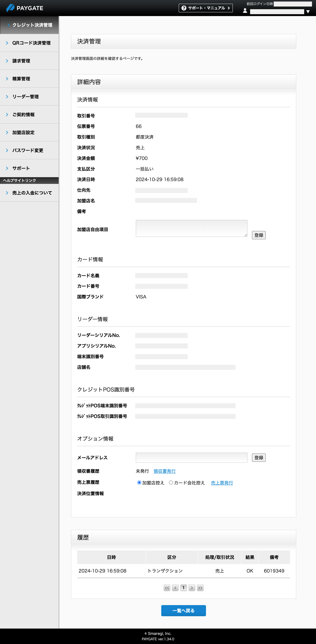Image resolution: width=316 pixels, height=644 pixels.
Task: Click the chevron beside QRコード決済管理
Action: click(7, 43)
